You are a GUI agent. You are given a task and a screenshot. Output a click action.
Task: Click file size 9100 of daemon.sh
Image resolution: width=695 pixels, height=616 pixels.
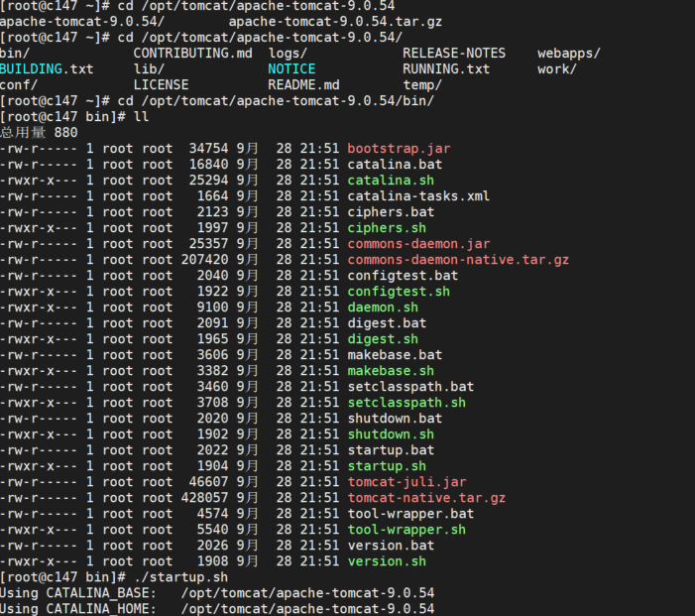[x=213, y=308]
